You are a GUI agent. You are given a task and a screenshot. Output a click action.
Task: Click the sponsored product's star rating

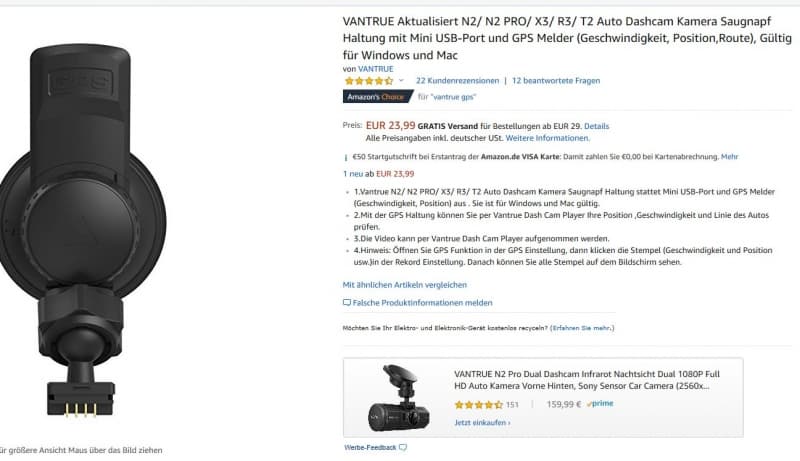click(479, 405)
